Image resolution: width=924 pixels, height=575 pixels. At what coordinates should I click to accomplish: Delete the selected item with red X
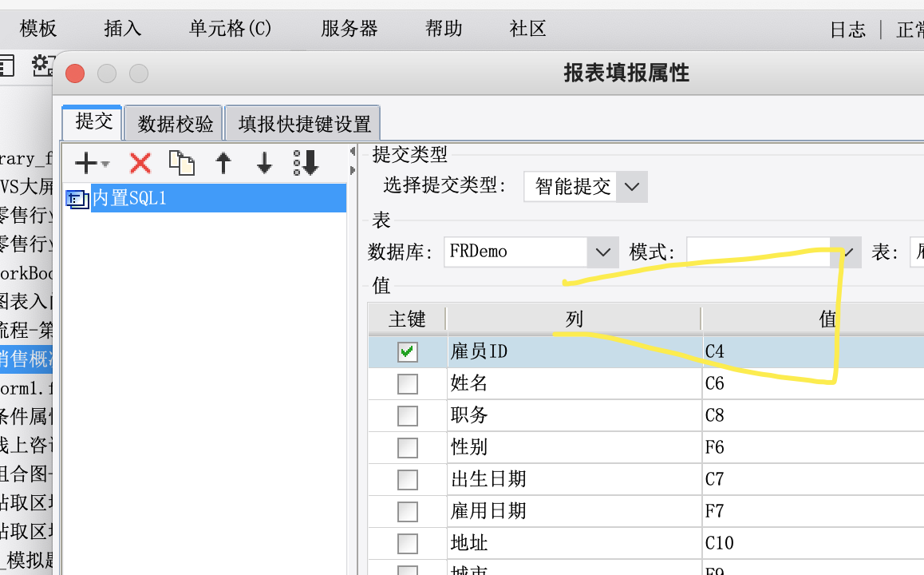coord(140,163)
